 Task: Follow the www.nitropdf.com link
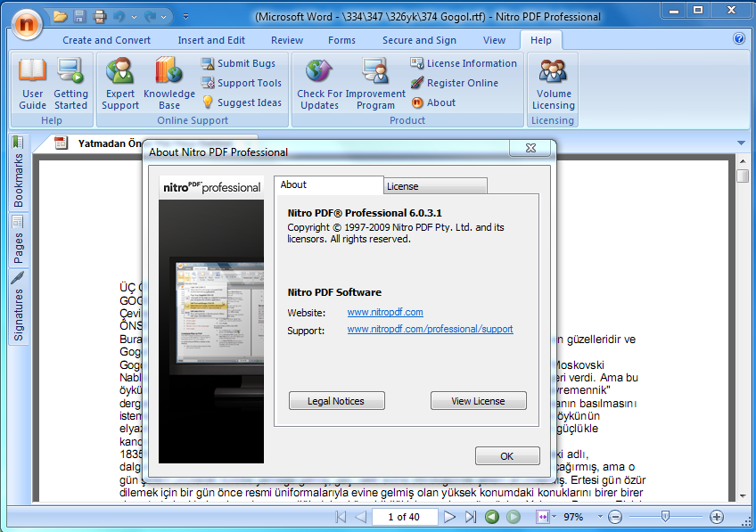[385, 312]
